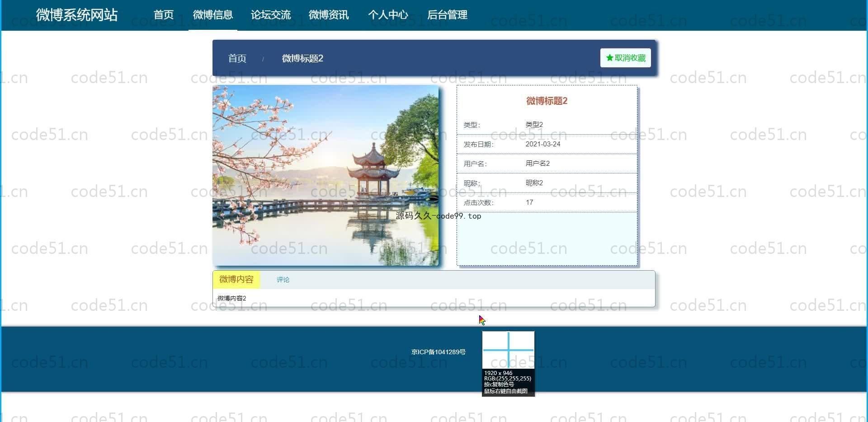Click the 取消收藏 button text
The width and height of the screenshot is (868, 422).
coord(630,58)
